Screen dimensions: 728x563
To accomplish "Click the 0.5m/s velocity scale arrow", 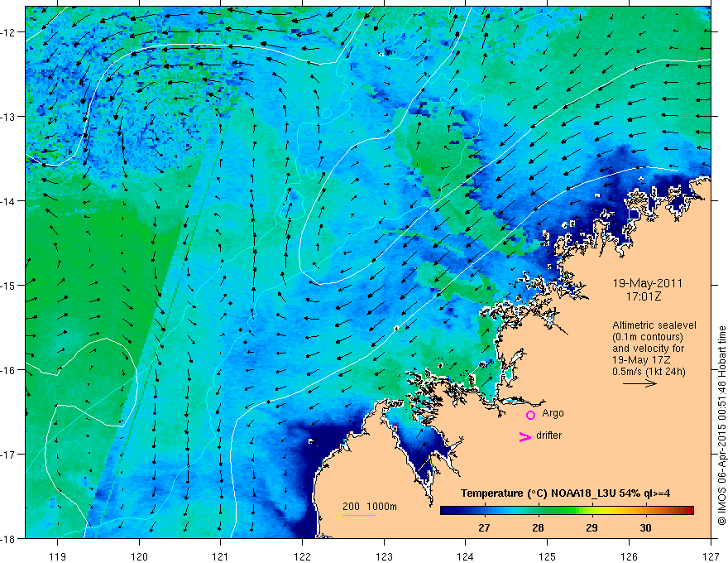I will 639,383.
